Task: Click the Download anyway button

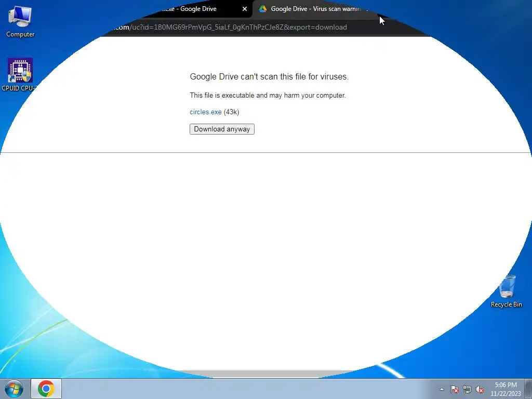Action: 222,129
